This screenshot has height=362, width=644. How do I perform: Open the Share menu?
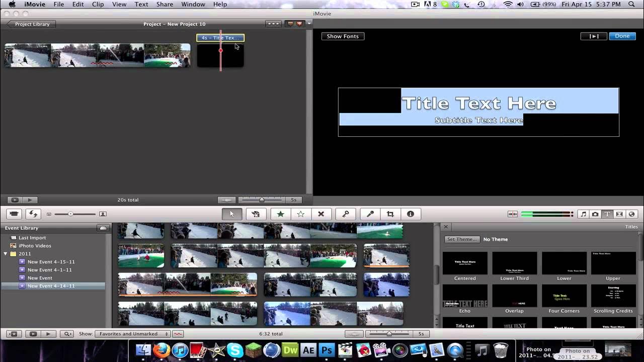coord(165,4)
